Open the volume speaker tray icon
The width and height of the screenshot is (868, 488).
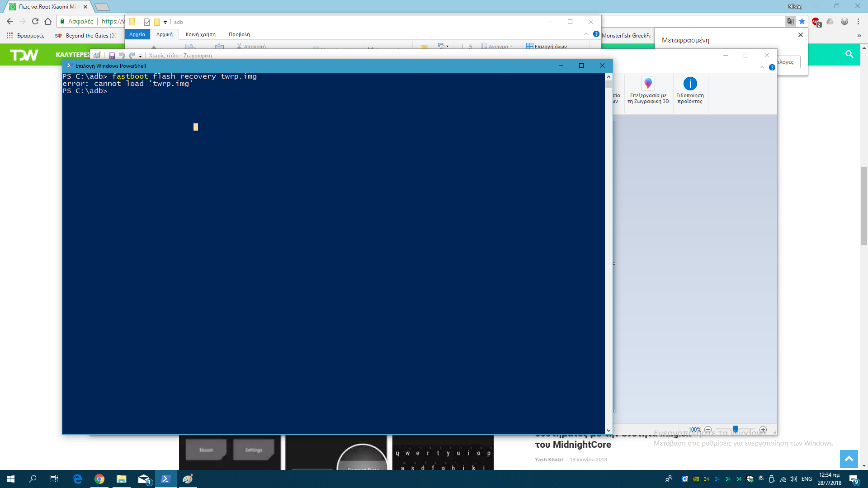[x=793, y=479]
